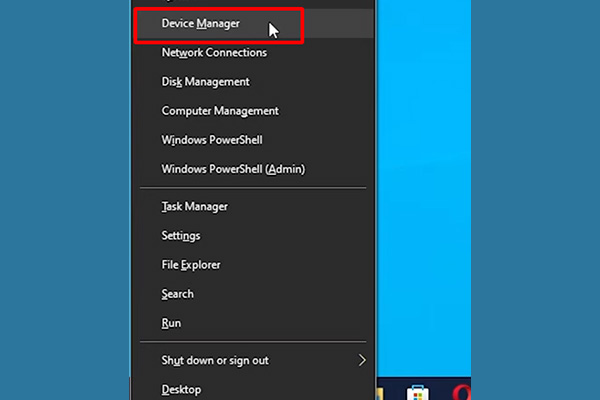Start Windows PowerShell

click(253, 140)
